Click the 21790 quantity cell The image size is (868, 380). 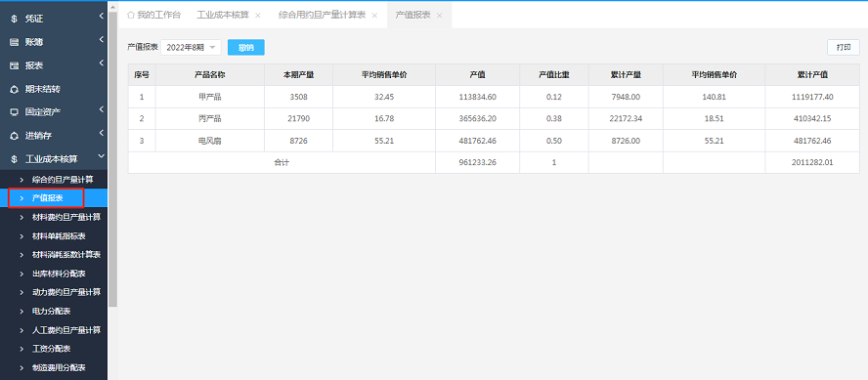pos(298,119)
